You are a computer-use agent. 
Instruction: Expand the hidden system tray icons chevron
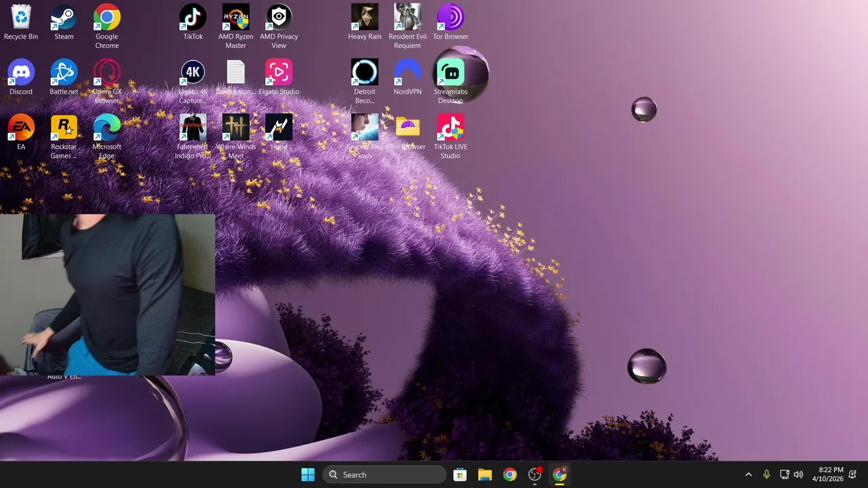click(749, 474)
